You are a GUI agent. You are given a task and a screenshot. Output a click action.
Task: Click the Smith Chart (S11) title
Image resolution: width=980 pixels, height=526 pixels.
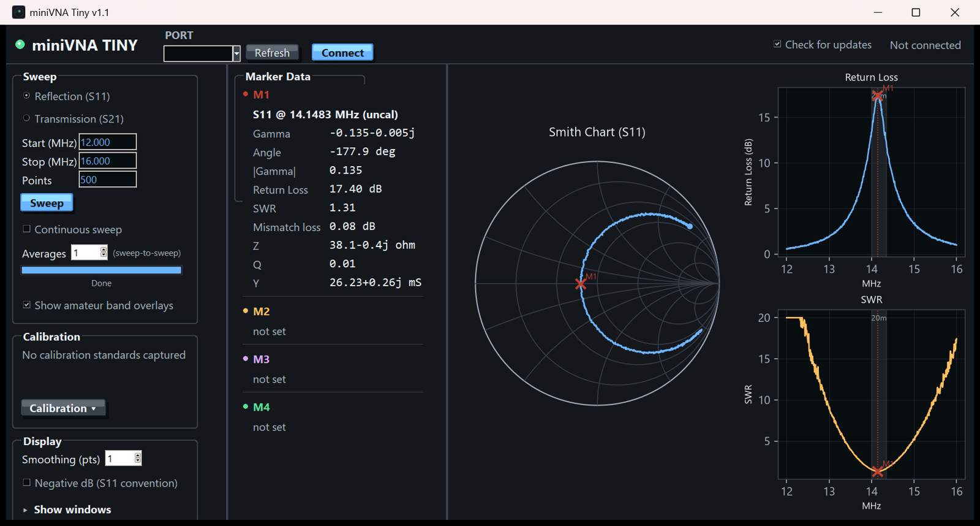click(x=597, y=132)
